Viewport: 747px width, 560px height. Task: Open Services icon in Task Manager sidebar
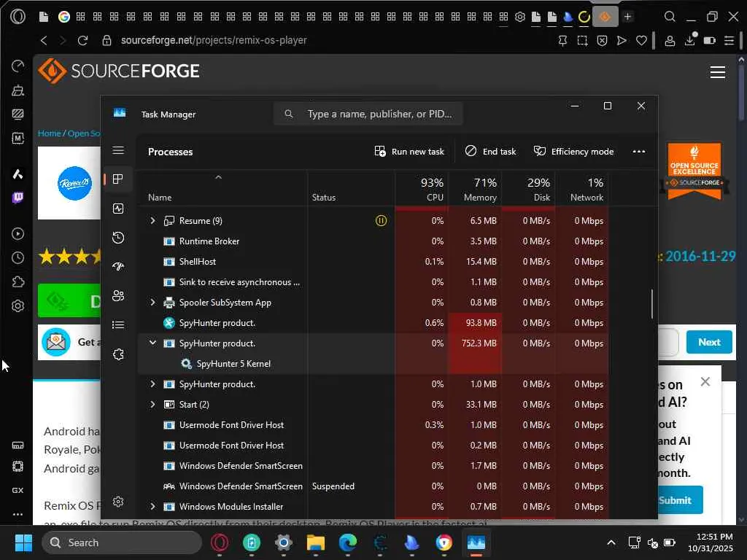point(118,354)
